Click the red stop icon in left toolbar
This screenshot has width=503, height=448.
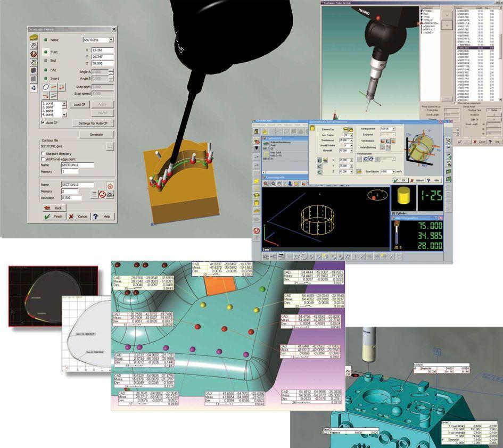(257, 230)
